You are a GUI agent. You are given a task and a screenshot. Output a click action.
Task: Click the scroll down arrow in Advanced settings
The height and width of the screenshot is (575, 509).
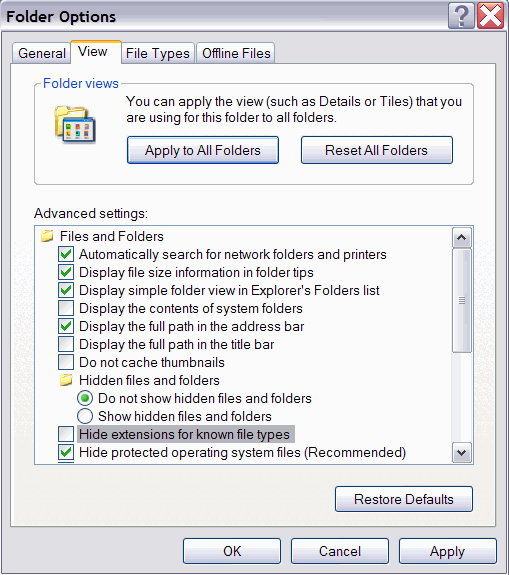coord(462,453)
